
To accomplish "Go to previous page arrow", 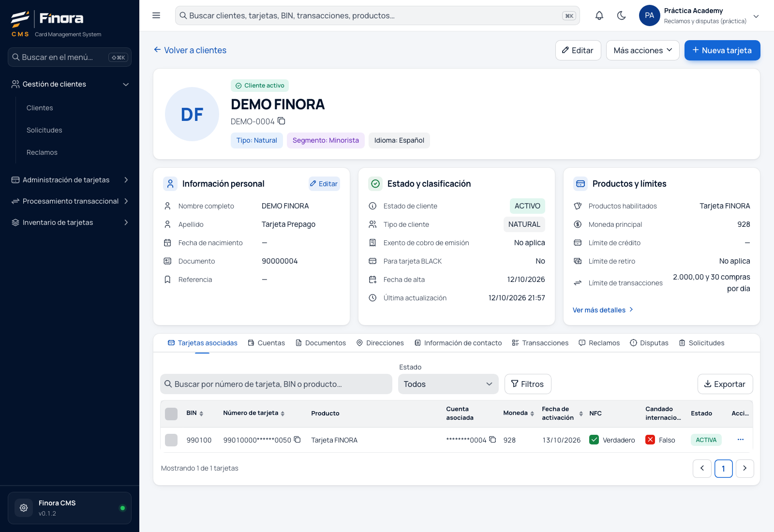I will click(x=702, y=468).
